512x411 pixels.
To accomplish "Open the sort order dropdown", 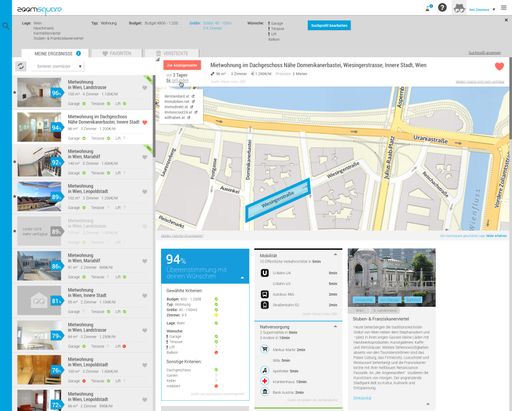I will pos(58,66).
